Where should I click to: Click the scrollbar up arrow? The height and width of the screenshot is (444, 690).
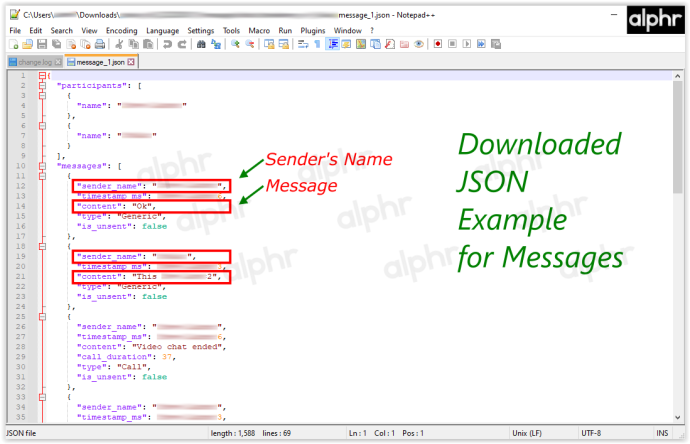[678, 76]
